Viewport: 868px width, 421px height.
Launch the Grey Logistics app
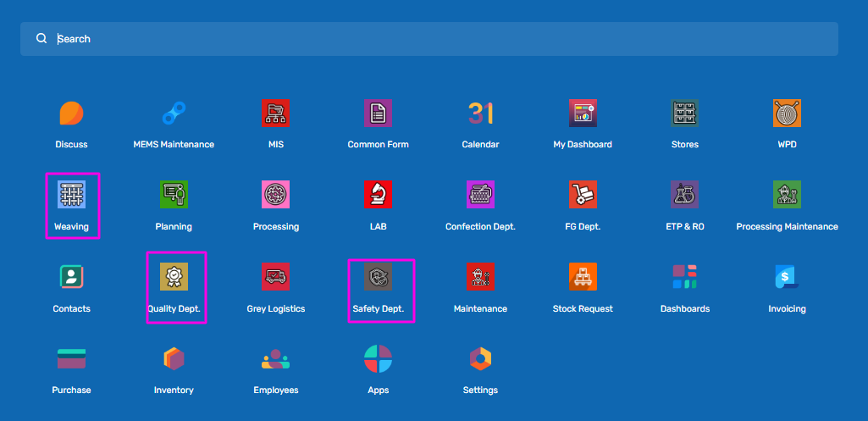(276, 277)
